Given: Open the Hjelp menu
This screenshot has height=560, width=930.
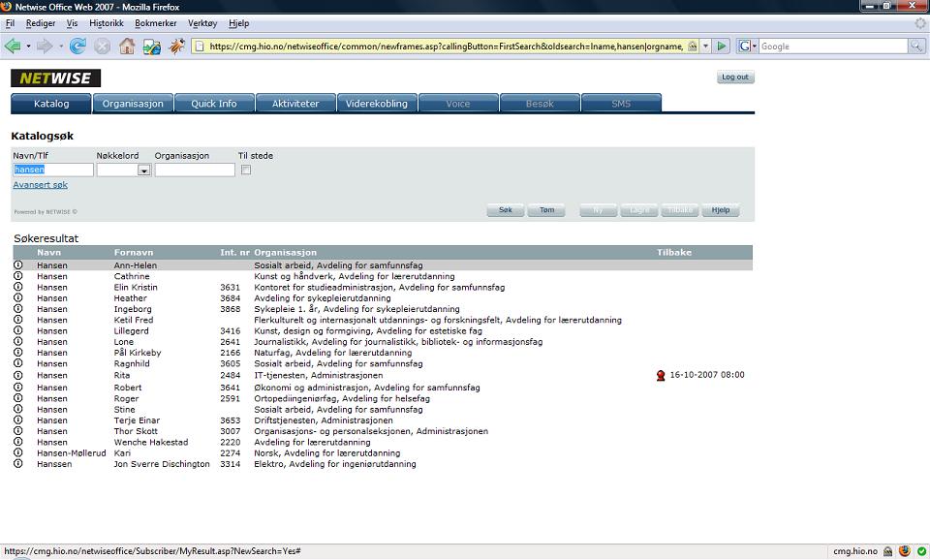Looking at the screenshot, I should 238,23.
